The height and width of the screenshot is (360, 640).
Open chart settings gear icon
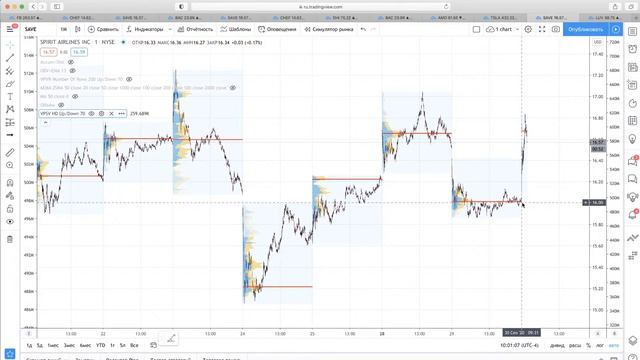(x=528, y=29)
